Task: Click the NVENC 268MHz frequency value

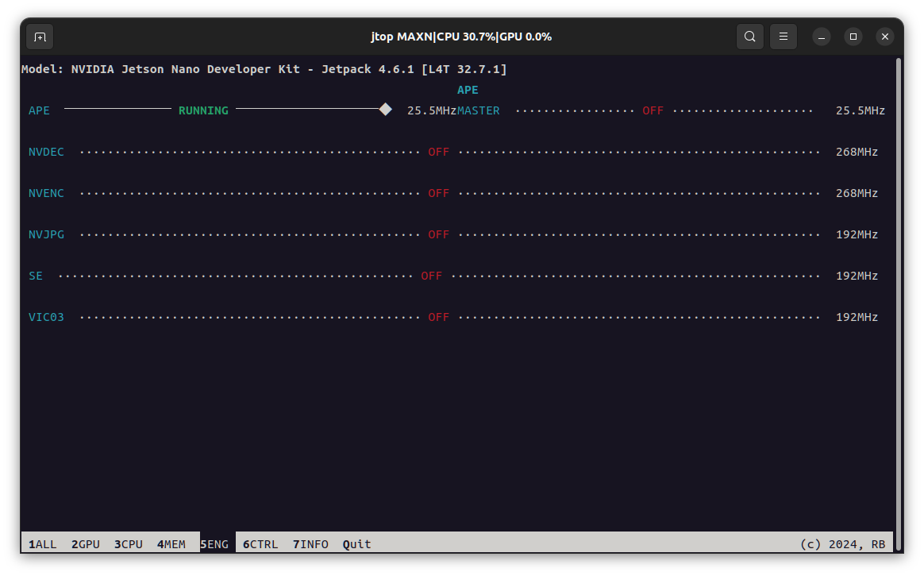Action: click(857, 193)
